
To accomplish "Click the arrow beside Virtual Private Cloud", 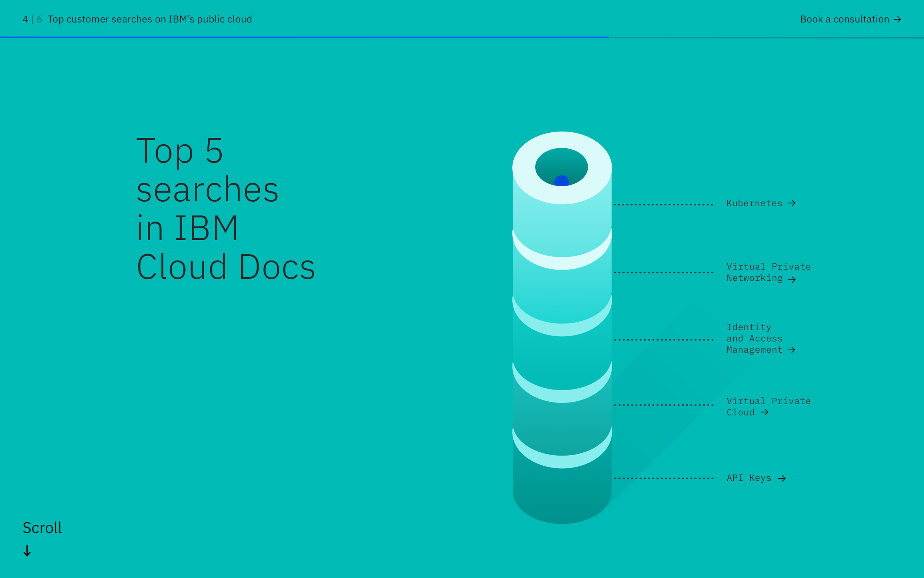I will pyautogui.click(x=765, y=412).
